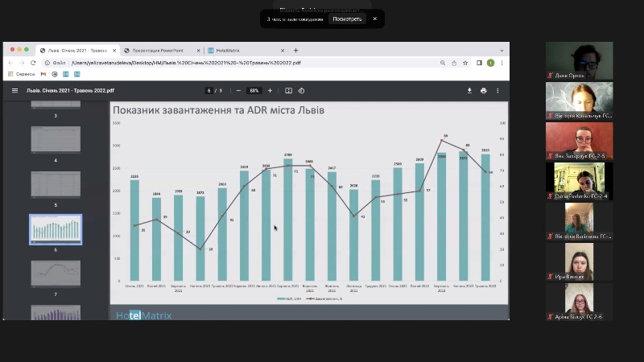The image size is (644, 362).
Task: Select page 4 thumbnail in sidebar
Action: (x=56, y=140)
